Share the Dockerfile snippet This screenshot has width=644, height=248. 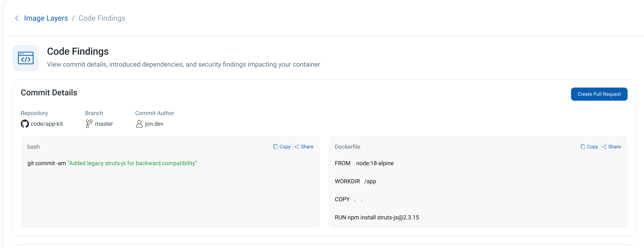coord(614,147)
